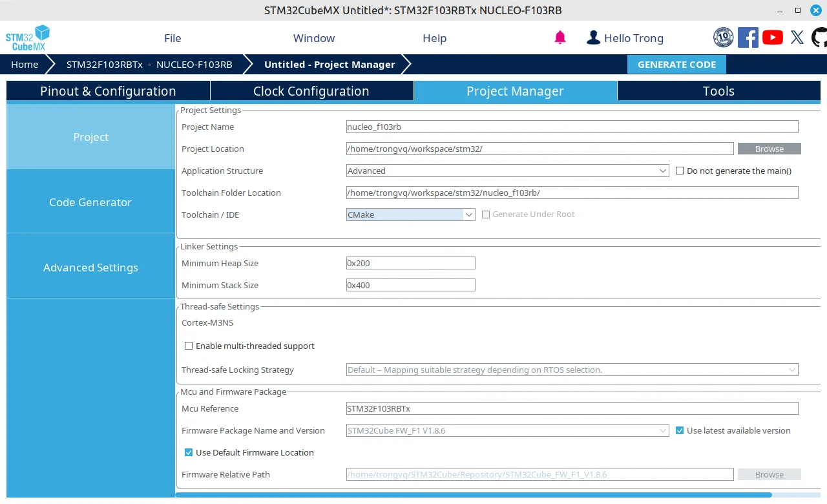Open the 10-year anniversary badge icon

coord(724,37)
